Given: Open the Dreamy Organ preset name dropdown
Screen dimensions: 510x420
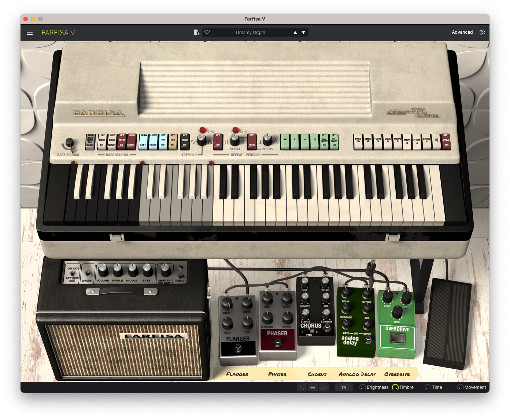Looking at the screenshot, I should click(251, 33).
